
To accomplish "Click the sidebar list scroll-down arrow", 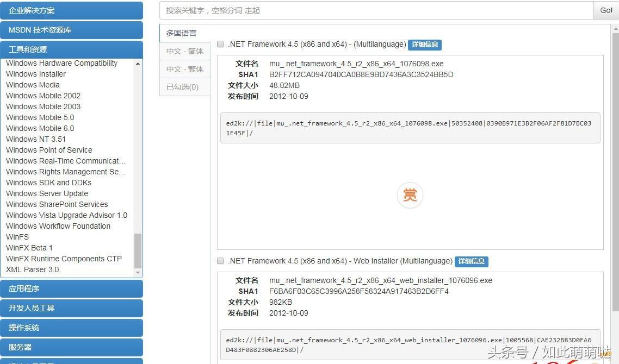I will click(x=138, y=273).
